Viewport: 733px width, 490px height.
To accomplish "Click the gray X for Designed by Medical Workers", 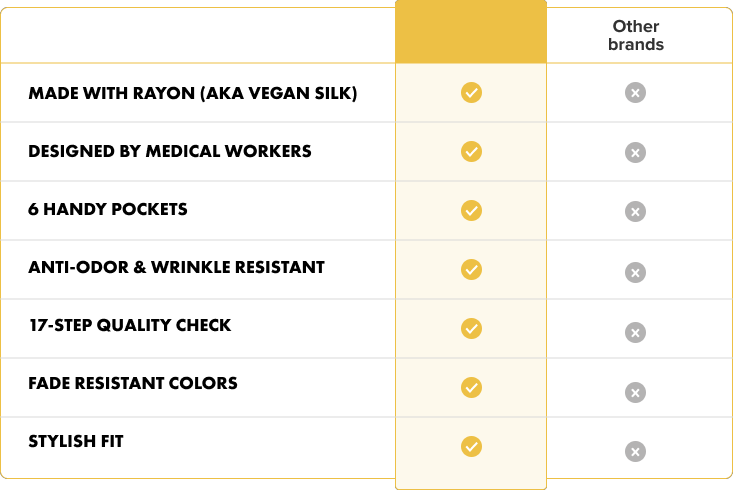I will coord(635,153).
